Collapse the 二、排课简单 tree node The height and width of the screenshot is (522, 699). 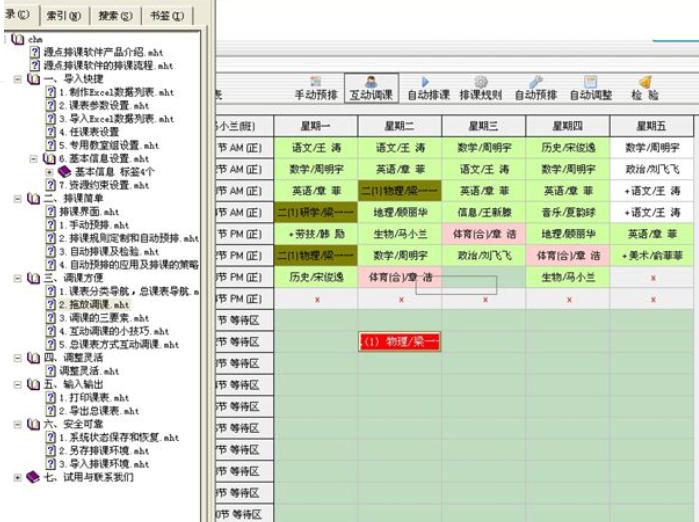click(17, 199)
